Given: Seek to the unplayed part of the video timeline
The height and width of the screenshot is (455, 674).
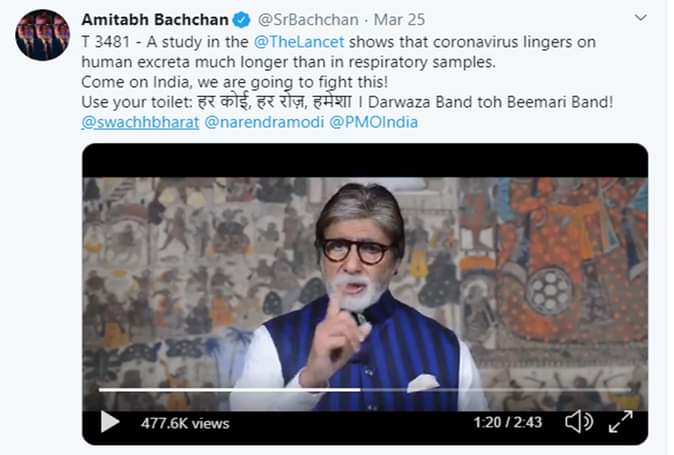Looking at the screenshot, I should point(500,390).
